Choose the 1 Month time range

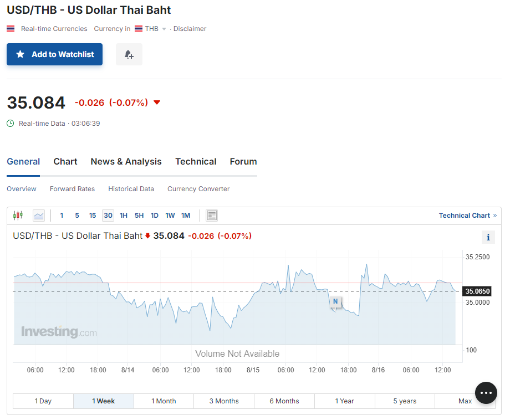(x=164, y=401)
